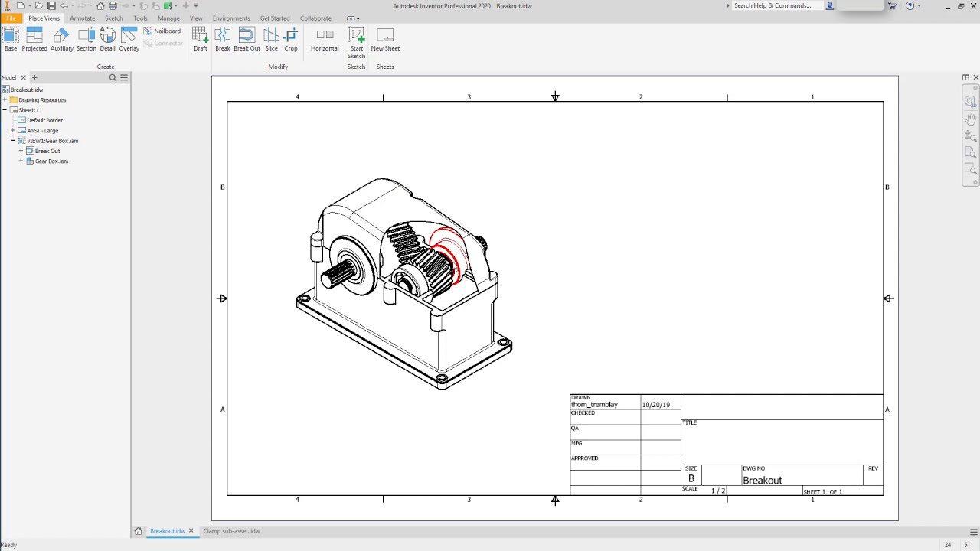Select the Overlay view tool
Image resolution: width=980 pixels, height=551 pixels.
[129, 39]
